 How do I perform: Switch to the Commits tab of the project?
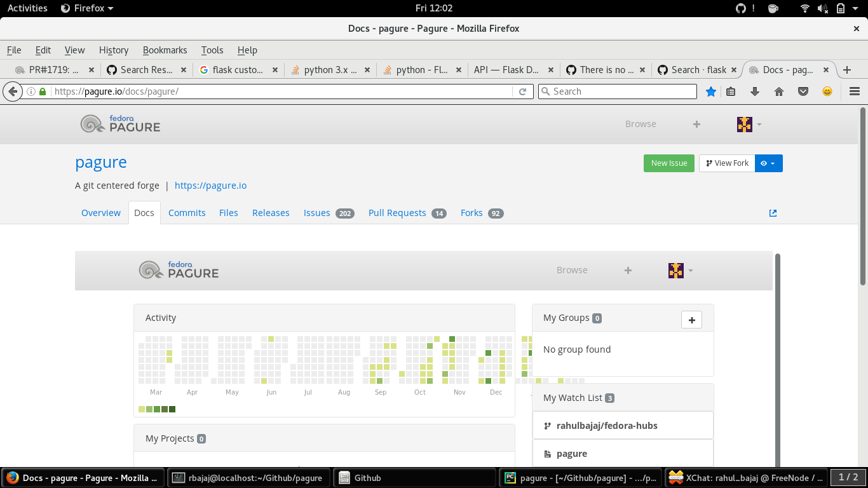pos(187,213)
